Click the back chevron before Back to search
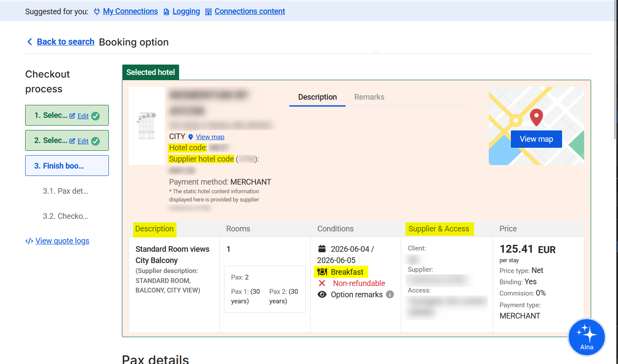The width and height of the screenshot is (618, 364). coord(29,42)
